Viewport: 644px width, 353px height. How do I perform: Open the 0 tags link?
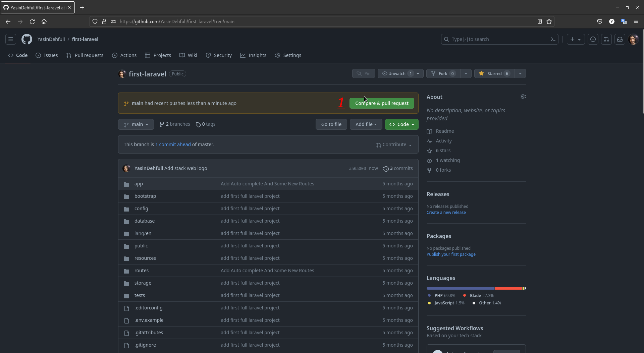coord(206,124)
